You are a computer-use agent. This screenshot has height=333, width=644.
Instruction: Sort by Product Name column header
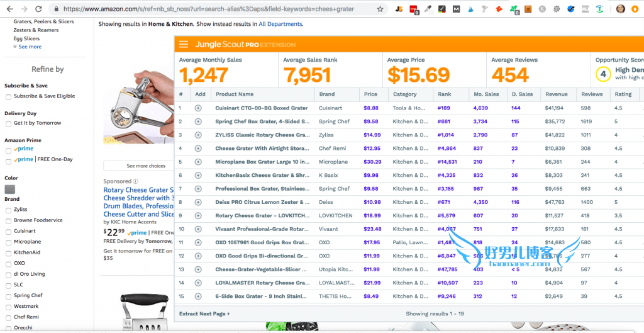click(x=235, y=94)
